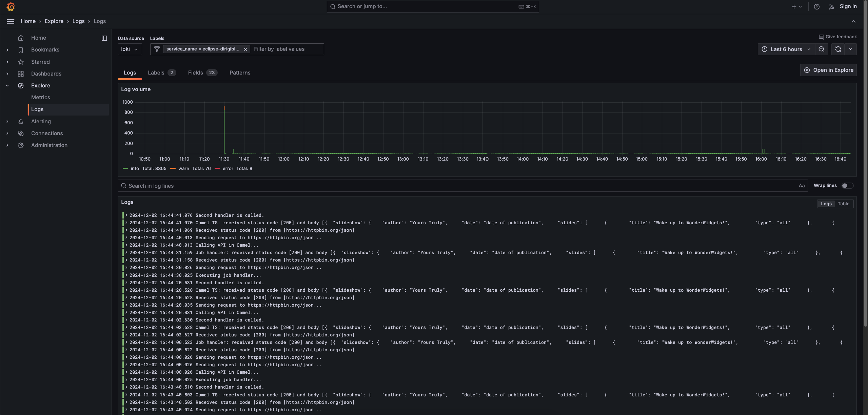Refresh the logs with refresh icon
Image resolution: width=868 pixels, height=415 pixels.
838,49
